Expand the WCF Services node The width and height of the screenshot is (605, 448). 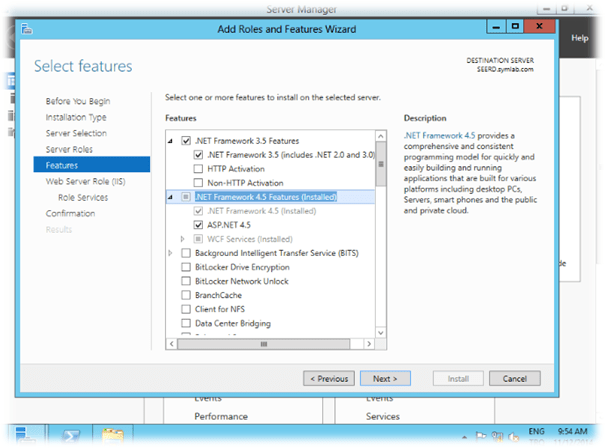(x=183, y=239)
